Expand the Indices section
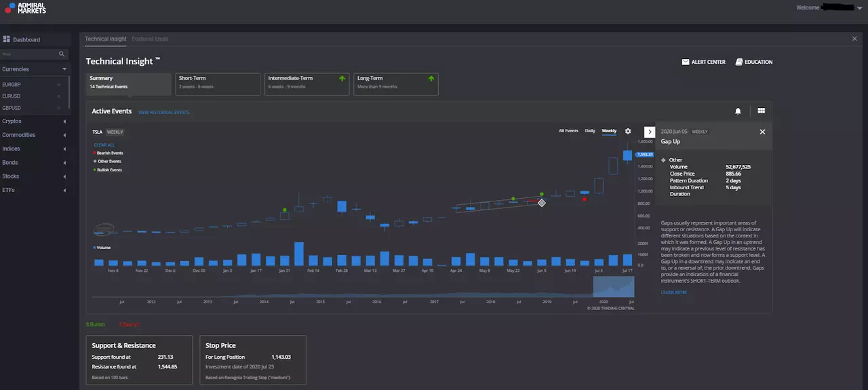The height and width of the screenshot is (390, 868). coord(64,149)
